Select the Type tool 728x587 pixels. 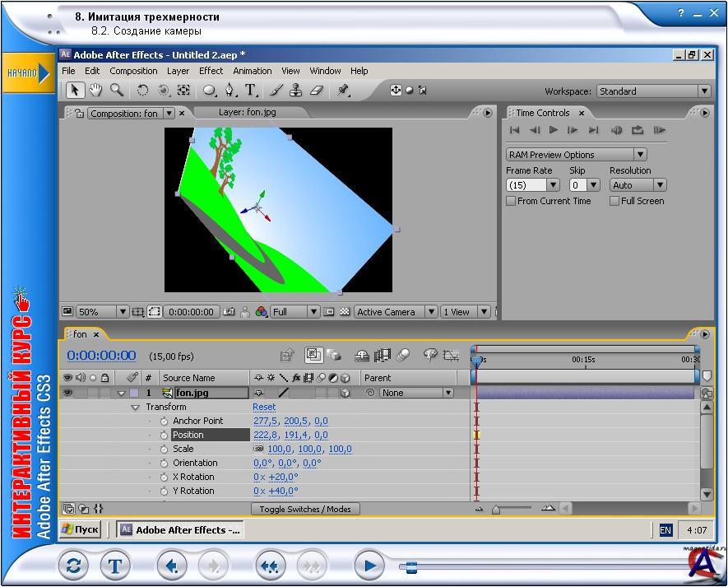point(251,91)
